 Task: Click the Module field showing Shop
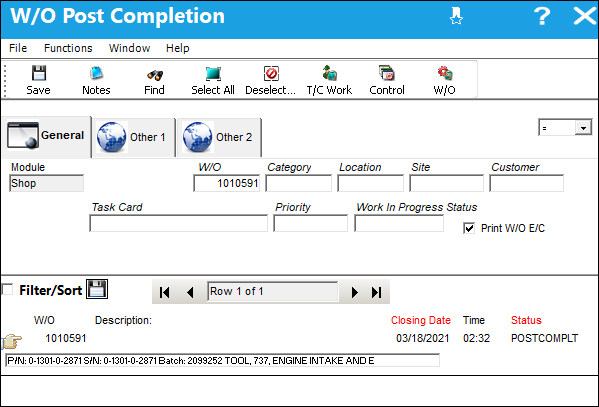tap(46, 183)
